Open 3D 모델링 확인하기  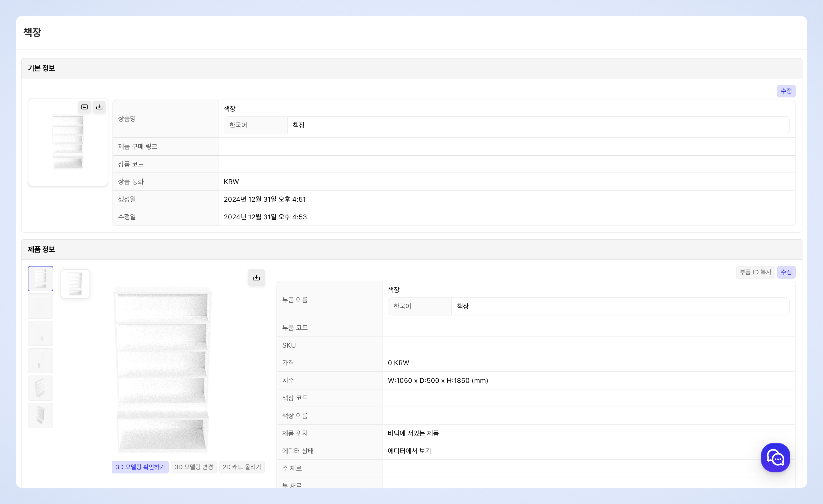[x=140, y=467]
